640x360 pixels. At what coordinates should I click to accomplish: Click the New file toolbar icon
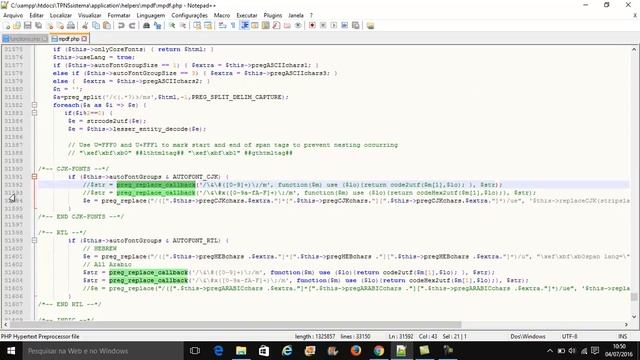(7, 26)
